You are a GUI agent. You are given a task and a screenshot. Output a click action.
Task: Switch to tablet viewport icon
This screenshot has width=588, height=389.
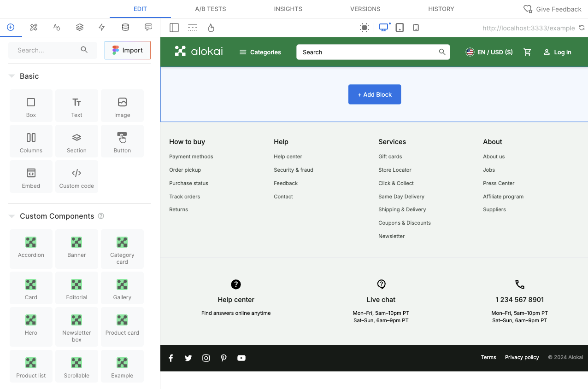[x=400, y=28]
